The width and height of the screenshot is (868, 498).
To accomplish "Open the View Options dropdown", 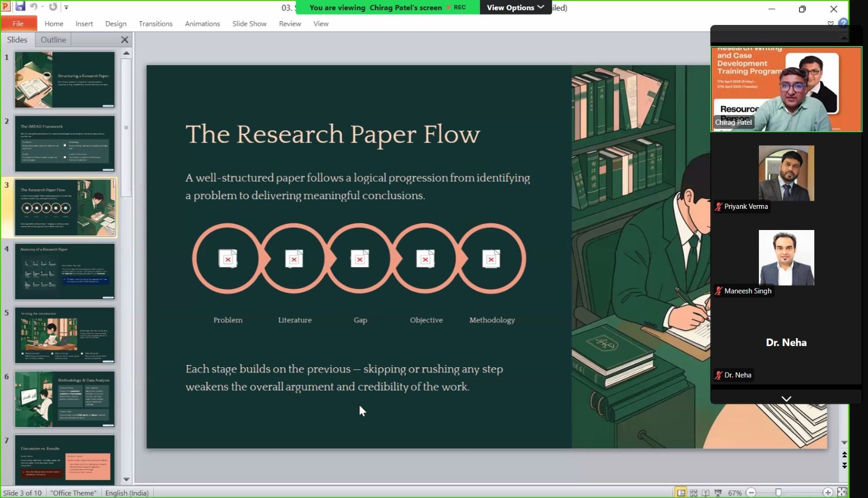I will (x=515, y=8).
